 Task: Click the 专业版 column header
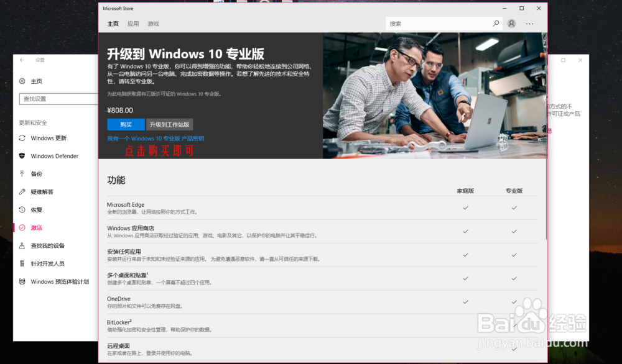pos(514,191)
